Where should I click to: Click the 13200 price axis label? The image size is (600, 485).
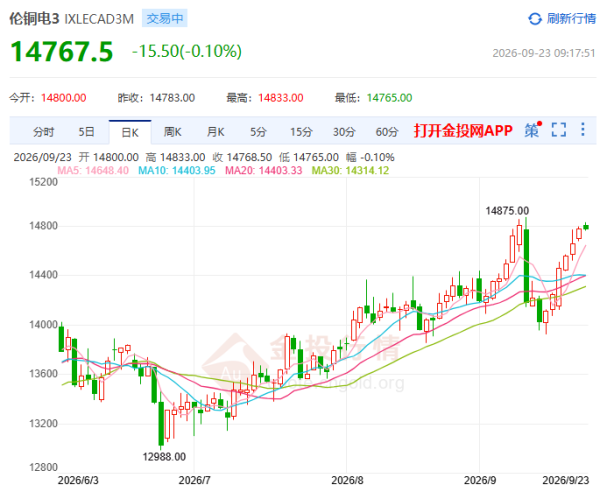click(43, 423)
